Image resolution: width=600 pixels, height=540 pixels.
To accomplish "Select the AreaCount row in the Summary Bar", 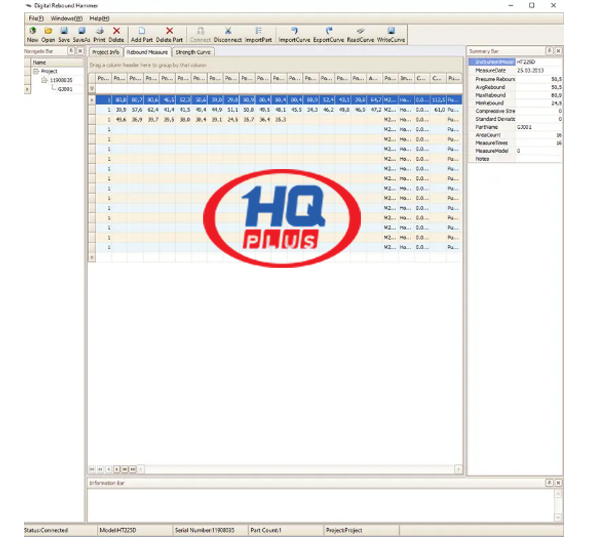I will click(515, 135).
